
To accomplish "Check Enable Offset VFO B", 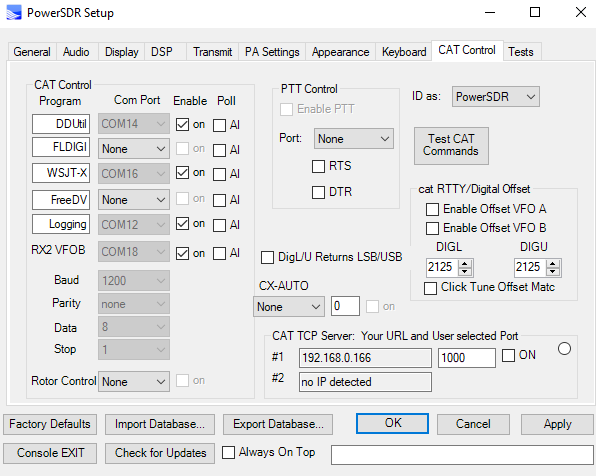I will click(432, 228).
